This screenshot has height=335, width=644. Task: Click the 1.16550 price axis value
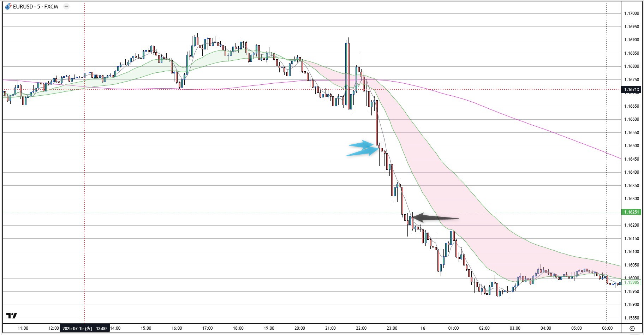632,133
